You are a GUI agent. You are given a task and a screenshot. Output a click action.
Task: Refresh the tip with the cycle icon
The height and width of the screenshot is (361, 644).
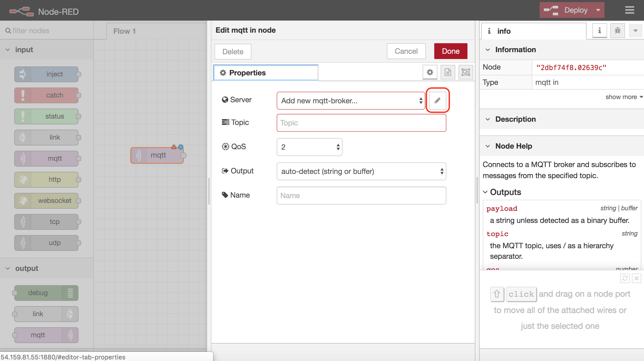[625, 278]
